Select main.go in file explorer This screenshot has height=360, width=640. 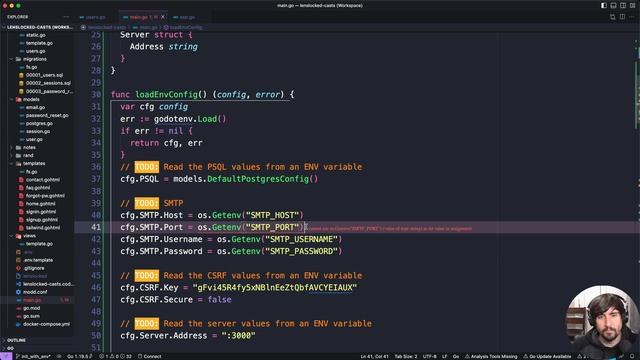(x=32, y=300)
